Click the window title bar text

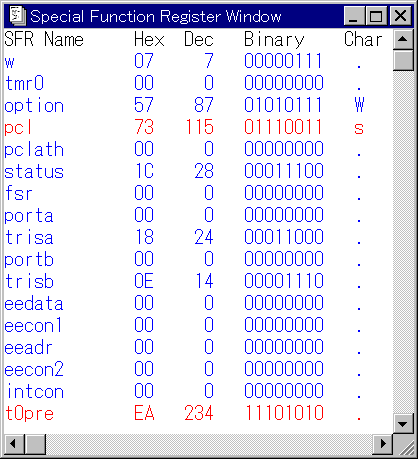[156, 16]
